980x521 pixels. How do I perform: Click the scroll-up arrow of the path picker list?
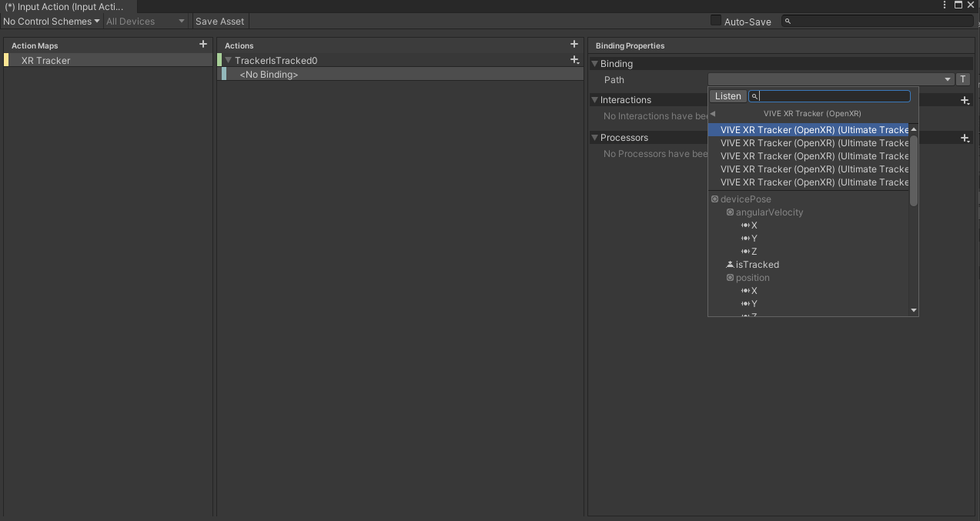pos(914,129)
